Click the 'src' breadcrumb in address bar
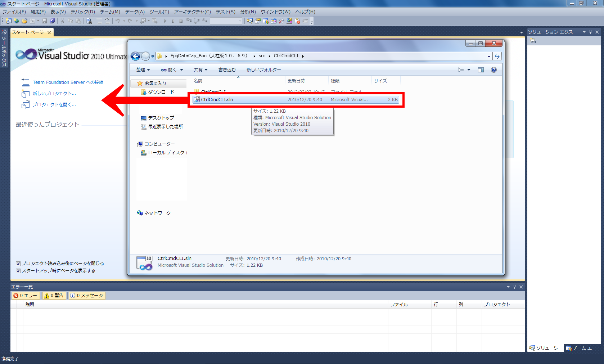 pos(262,56)
